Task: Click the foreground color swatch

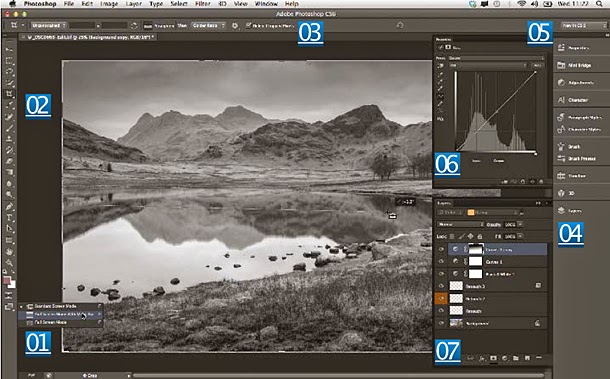Action: click(7, 280)
